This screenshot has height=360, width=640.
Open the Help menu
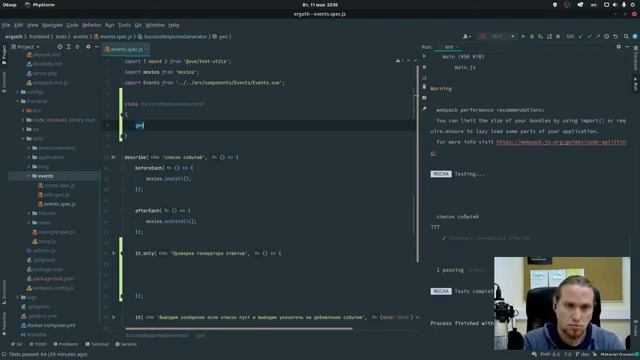pyautogui.click(x=174, y=25)
